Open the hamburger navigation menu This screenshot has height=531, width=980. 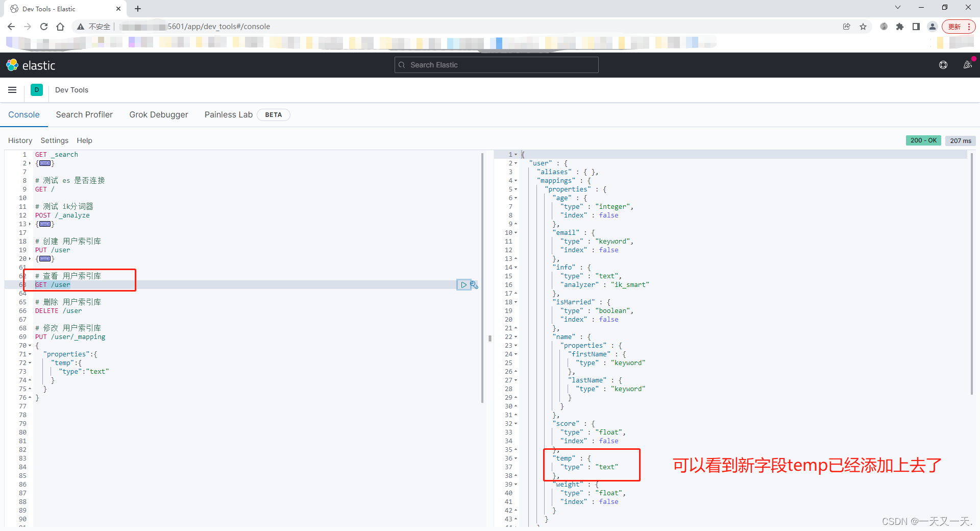[x=12, y=90]
